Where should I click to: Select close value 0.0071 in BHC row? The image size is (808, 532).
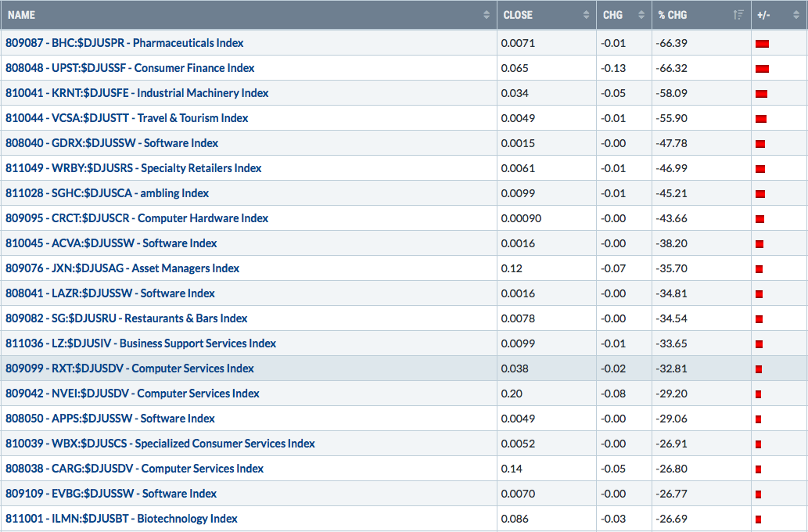pyautogui.click(x=518, y=43)
